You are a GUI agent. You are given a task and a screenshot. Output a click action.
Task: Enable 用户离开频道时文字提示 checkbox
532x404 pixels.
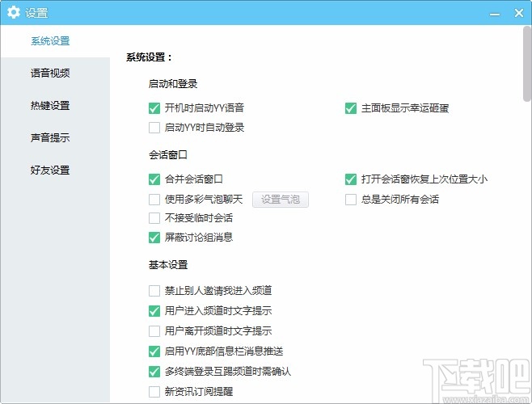[154, 331]
